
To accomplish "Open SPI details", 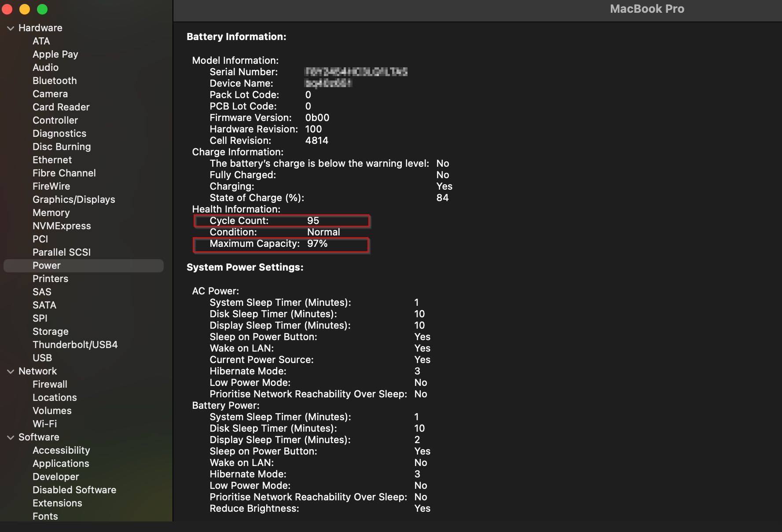I will [x=40, y=318].
